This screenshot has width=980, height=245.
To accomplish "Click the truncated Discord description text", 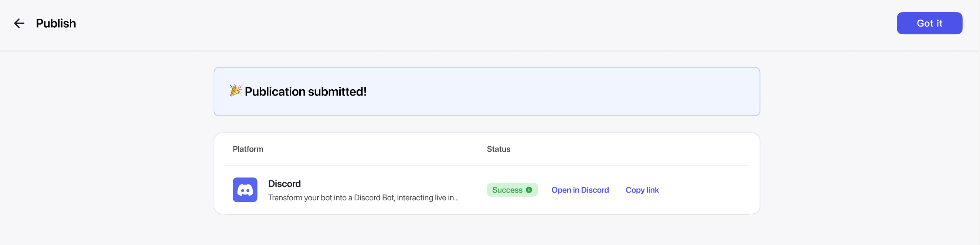I will (x=363, y=198).
